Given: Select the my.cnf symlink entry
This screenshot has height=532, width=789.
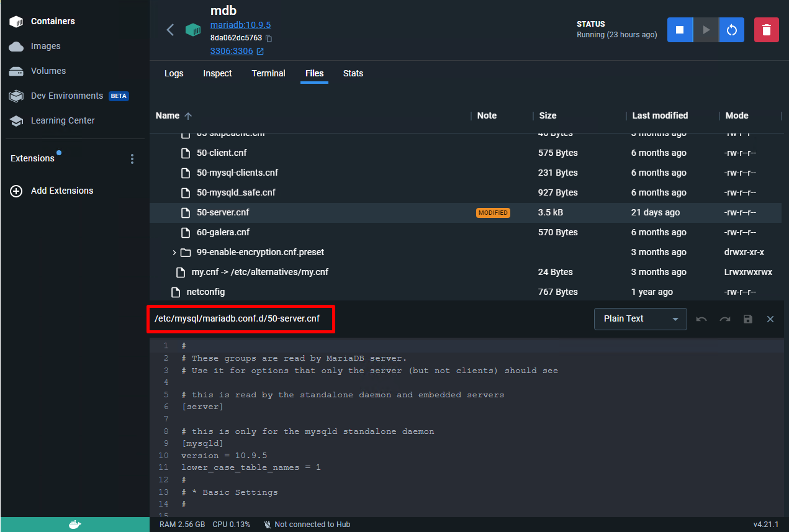Looking at the screenshot, I should [x=260, y=272].
